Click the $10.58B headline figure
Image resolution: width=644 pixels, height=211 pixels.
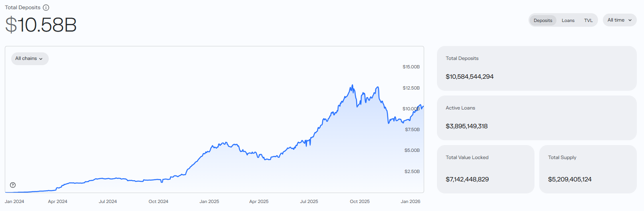tap(41, 25)
